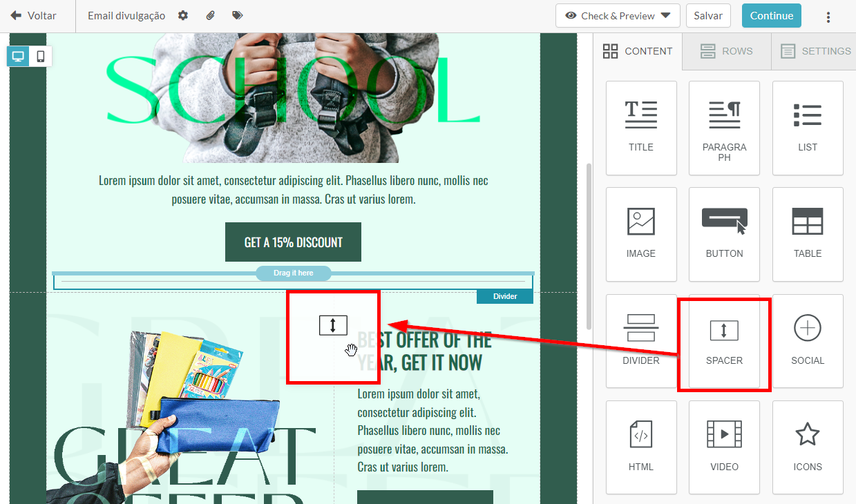
Task: Click the Salvar button
Action: pos(708,16)
